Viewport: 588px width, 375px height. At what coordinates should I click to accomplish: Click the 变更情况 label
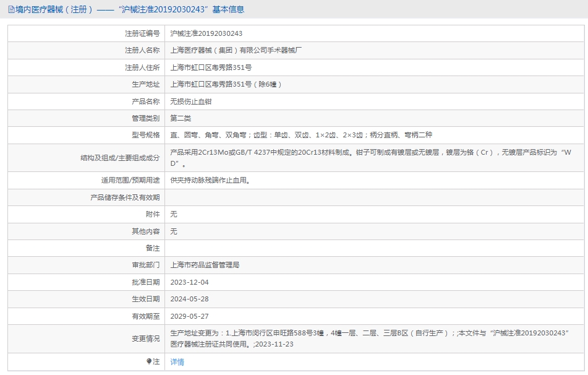point(146,338)
